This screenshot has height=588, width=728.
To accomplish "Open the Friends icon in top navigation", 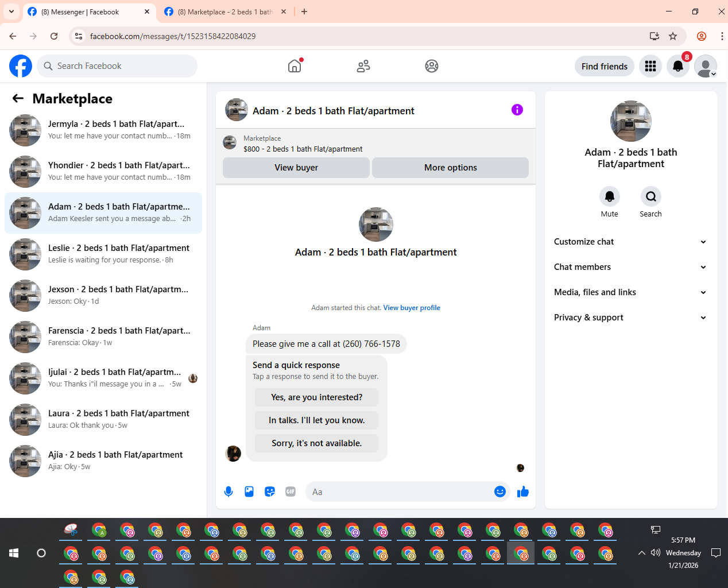I will (363, 66).
